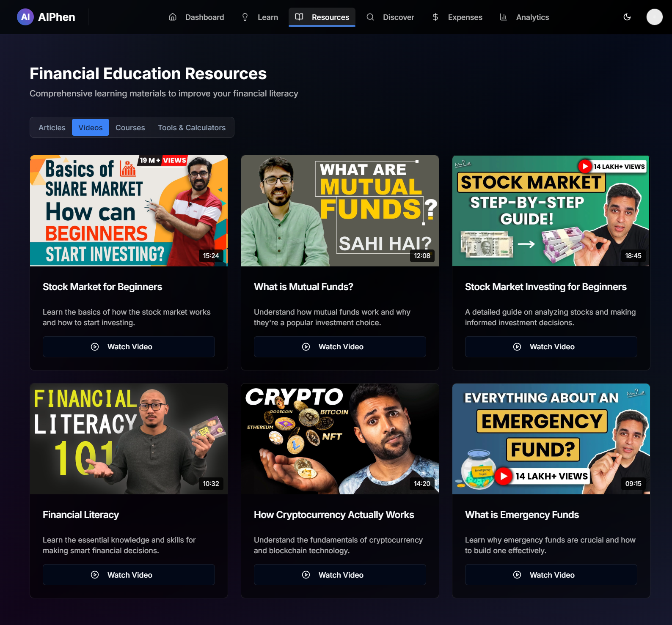Click the Analytics bar chart icon
The image size is (672, 625).
[504, 17]
